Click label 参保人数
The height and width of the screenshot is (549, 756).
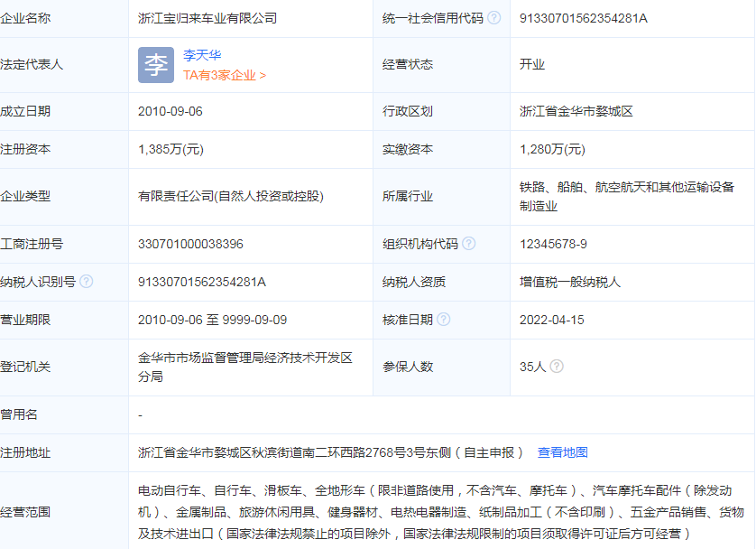click(408, 368)
